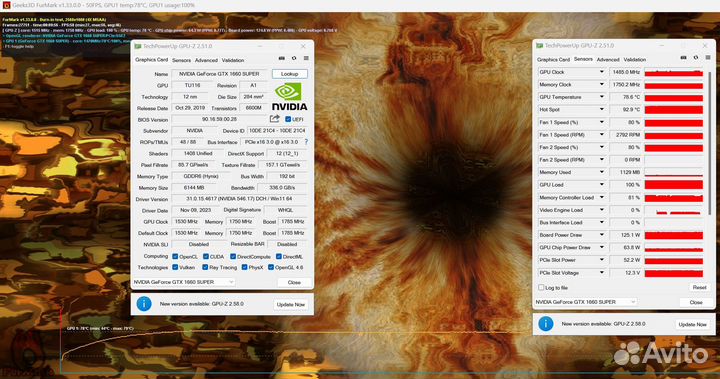Image resolution: width=720 pixels, height=379 pixels.
Task: Click the Hot Spot value 92.9 °C
Action: click(x=625, y=109)
